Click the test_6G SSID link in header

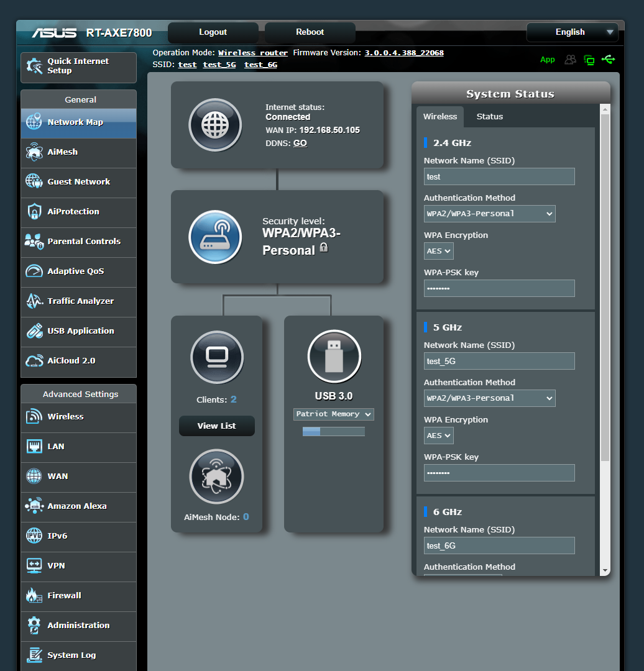pos(260,65)
